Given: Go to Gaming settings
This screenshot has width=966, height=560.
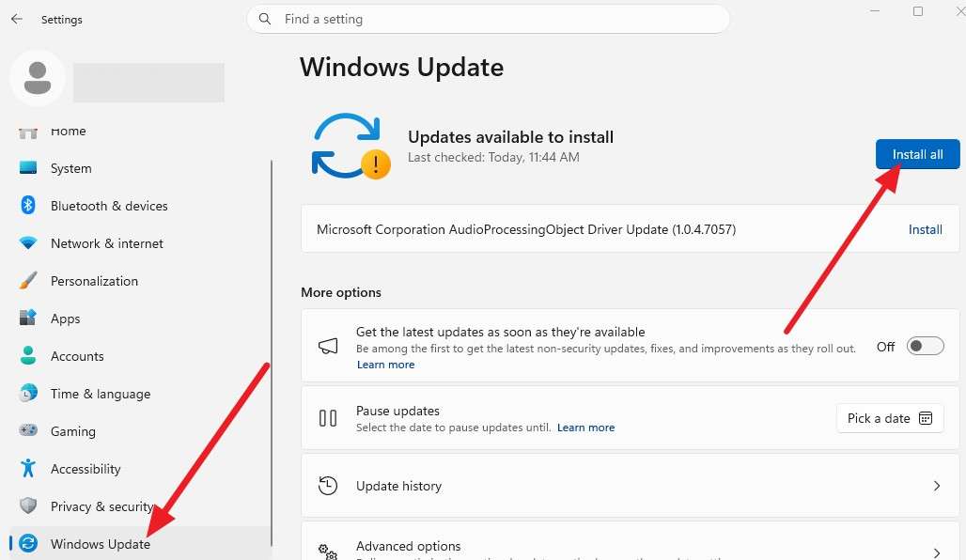Looking at the screenshot, I should 139,431.
